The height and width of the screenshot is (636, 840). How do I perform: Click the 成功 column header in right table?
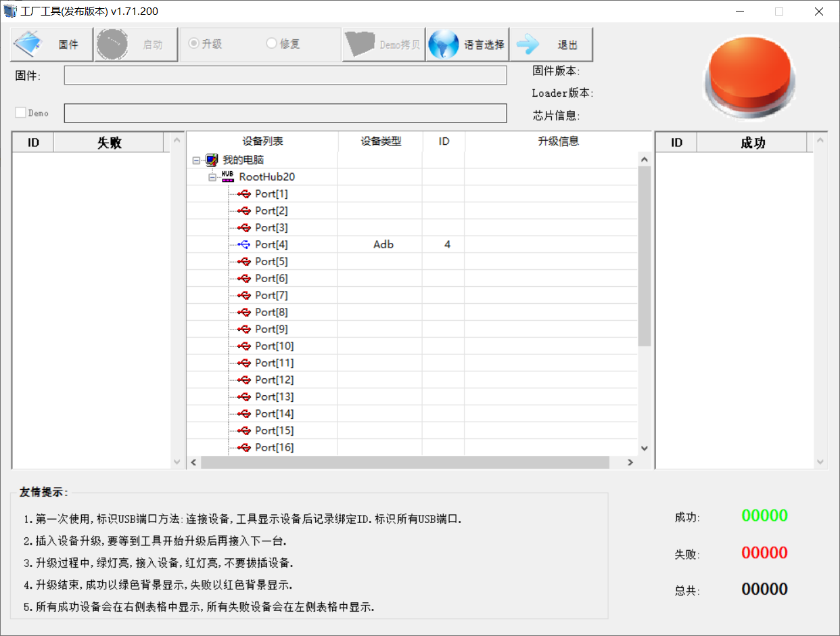752,143
